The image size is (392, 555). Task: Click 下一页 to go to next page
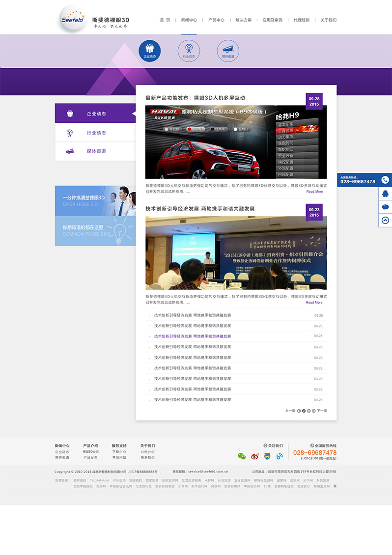pos(322,411)
